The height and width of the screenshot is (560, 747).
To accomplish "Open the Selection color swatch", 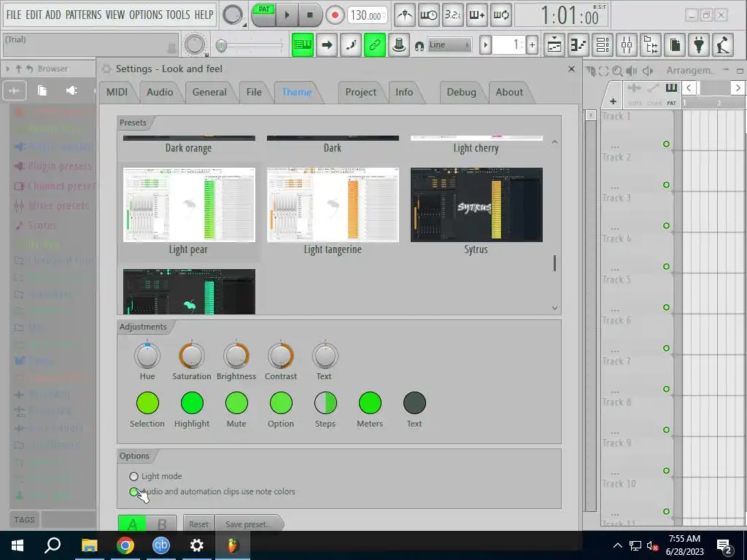I will tap(147, 402).
